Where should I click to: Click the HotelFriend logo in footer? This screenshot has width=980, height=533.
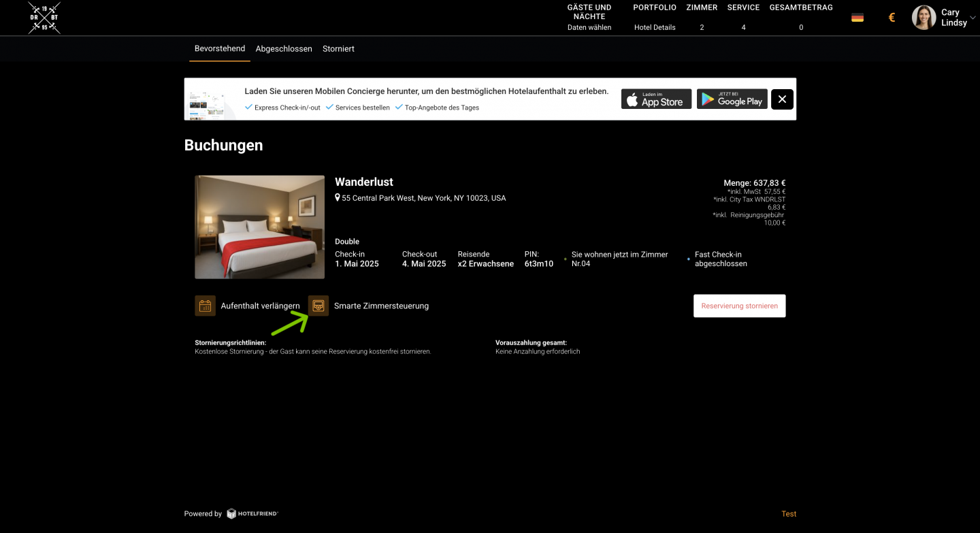click(x=252, y=514)
